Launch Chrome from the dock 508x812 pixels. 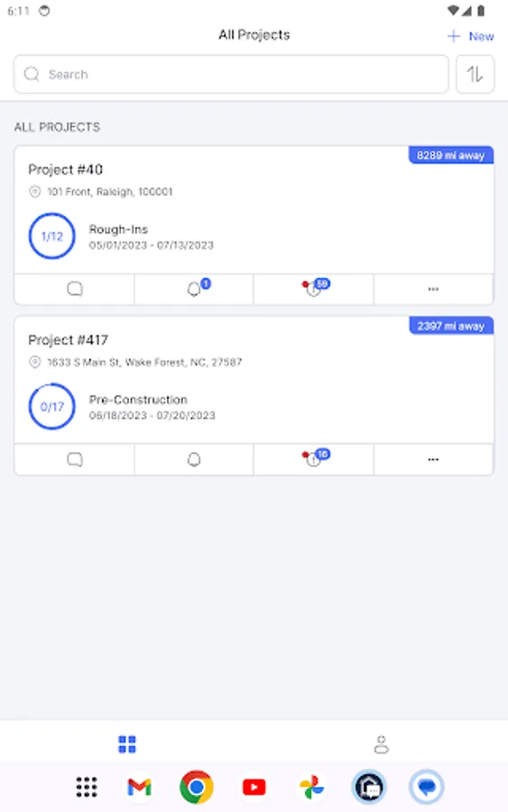(197, 787)
